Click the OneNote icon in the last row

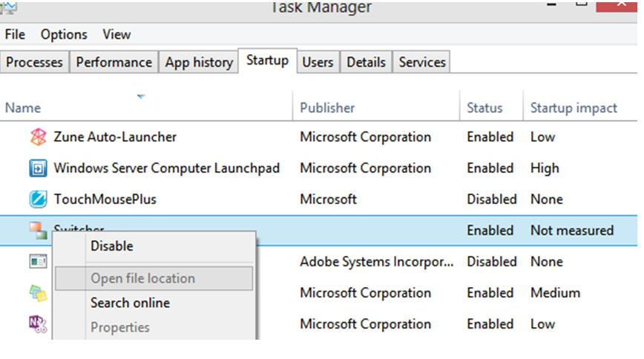click(38, 324)
